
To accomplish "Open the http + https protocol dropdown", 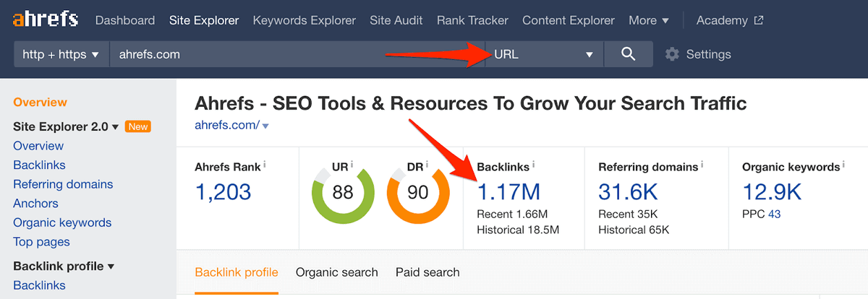I will click(x=61, y=54).
